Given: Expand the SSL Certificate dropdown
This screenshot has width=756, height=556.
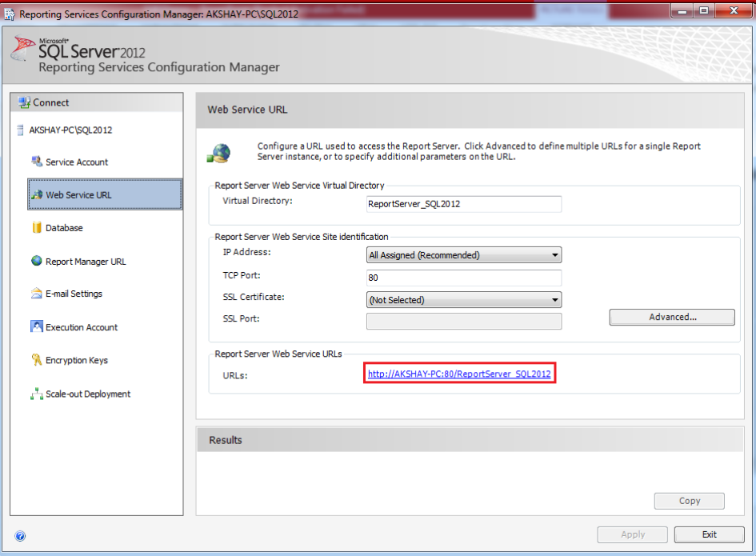Looking at the screenshot, I should point(464,300).
